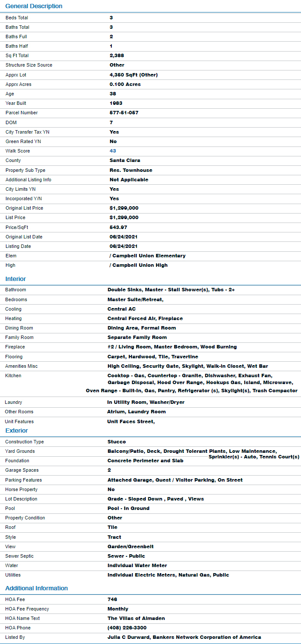Select HOA Phone (408) 226-3300

127,628
